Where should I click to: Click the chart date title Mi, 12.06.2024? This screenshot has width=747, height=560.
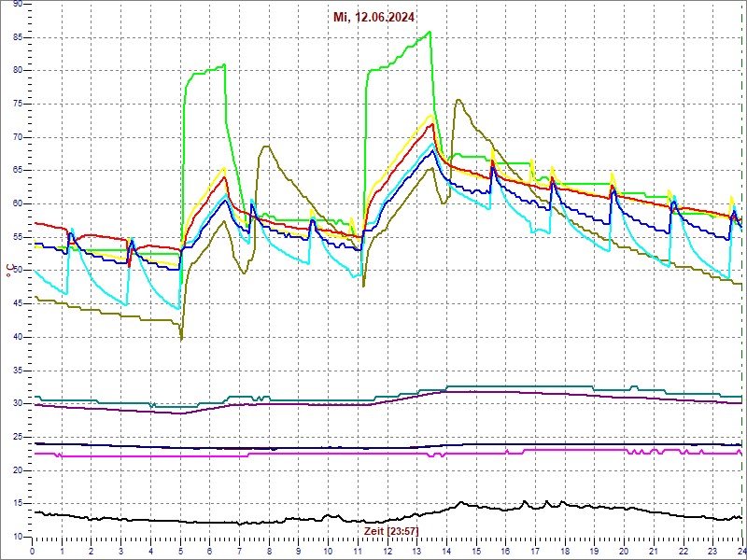(x=373, y=18)
